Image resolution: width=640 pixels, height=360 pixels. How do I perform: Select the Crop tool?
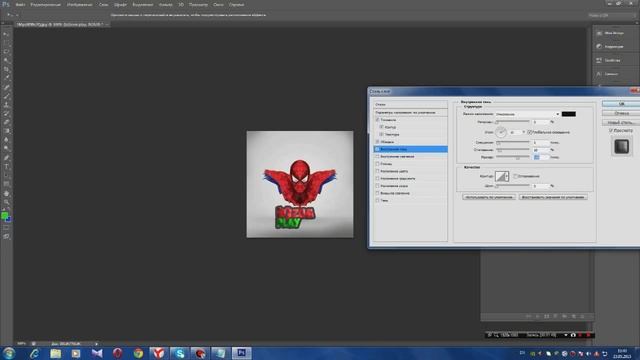coord(6,69)
